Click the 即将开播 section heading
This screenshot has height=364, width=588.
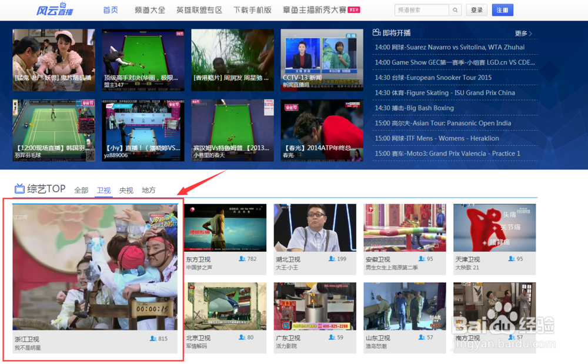coord(396,33)
